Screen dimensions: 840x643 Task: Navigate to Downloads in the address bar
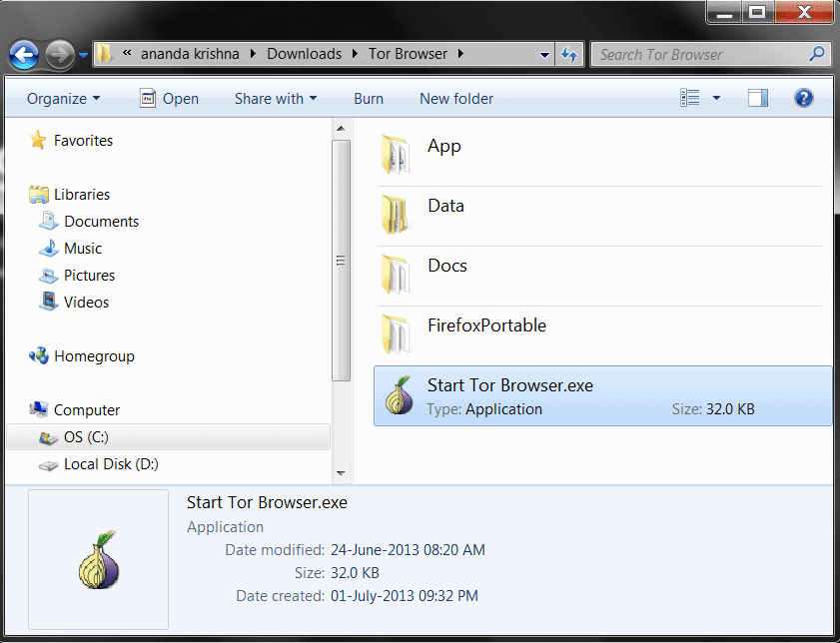[x=304, y=54]
